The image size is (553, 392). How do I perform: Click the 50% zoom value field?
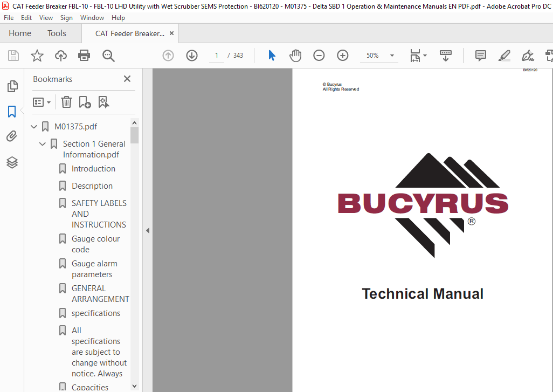[372, 56]
